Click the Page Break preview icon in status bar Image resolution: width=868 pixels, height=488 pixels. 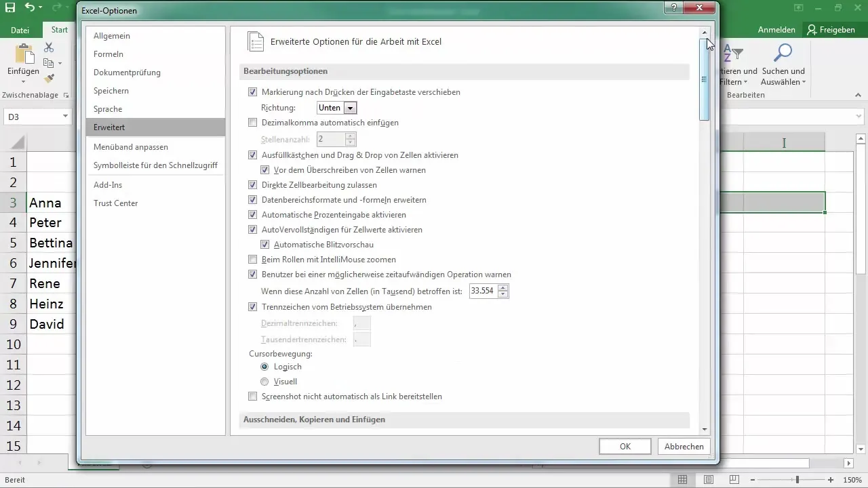[x=733, y=479]
